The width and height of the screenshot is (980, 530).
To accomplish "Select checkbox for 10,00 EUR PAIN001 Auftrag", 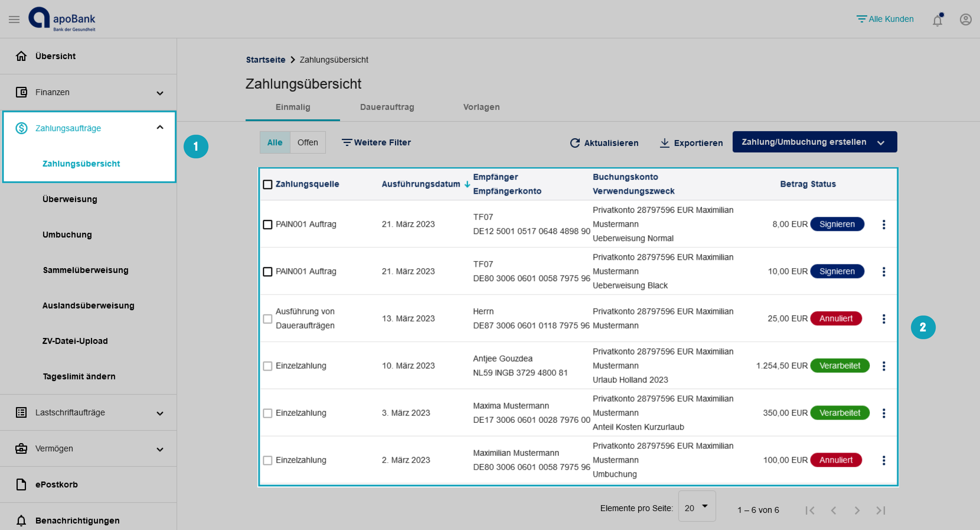I will tap(268, 271).
